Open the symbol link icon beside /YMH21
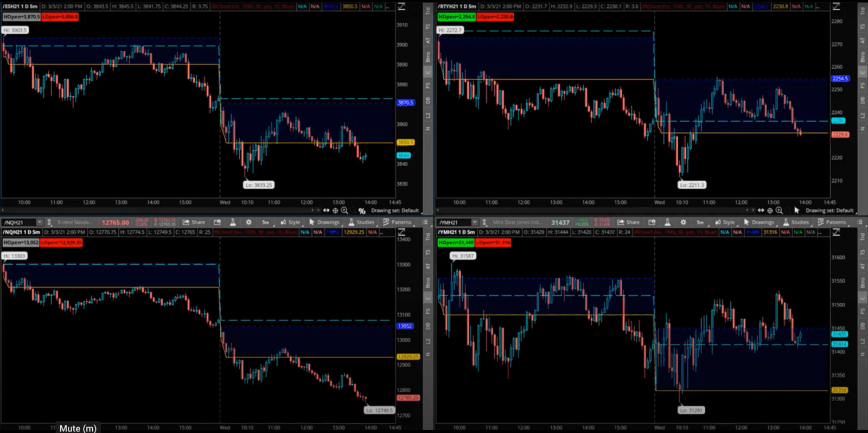 coord(484,222)
